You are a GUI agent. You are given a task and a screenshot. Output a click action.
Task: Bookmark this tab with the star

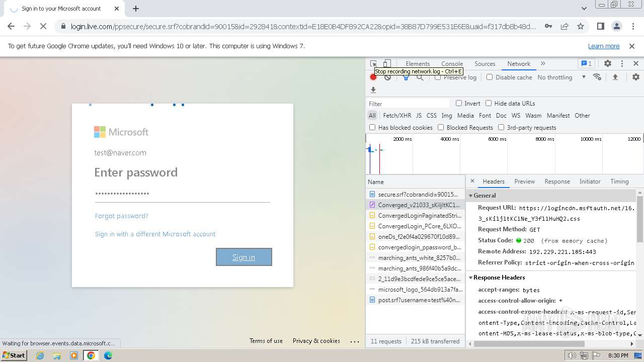(581, 26)
